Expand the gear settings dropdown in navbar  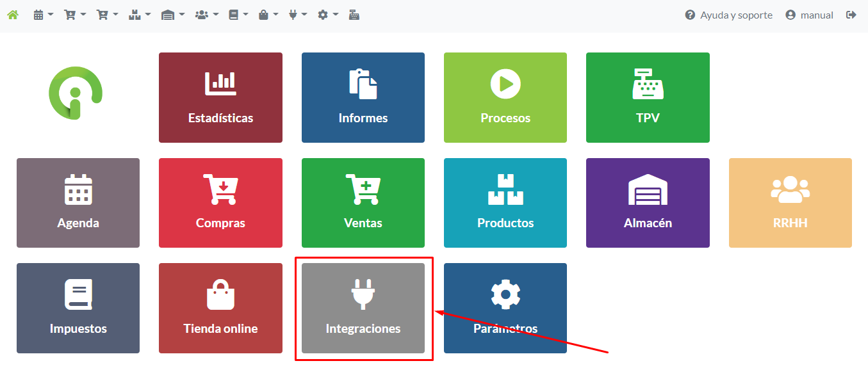coord(327,15)
